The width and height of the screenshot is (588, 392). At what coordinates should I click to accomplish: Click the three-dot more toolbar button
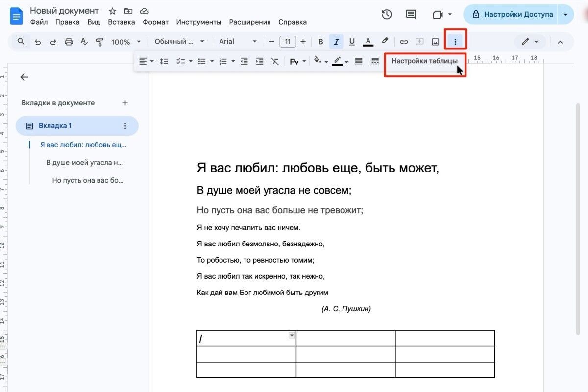point(455,42)
